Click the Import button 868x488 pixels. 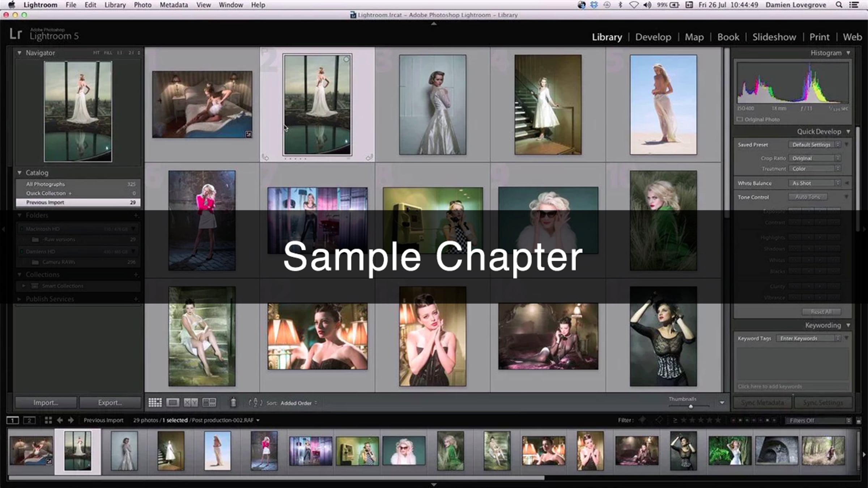click(46, 403)
